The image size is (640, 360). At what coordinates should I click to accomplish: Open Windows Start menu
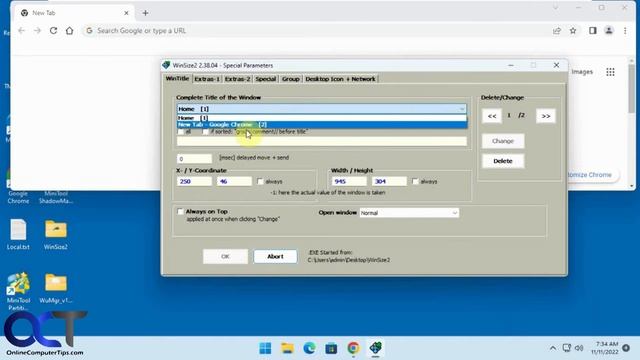click(265, 348)
